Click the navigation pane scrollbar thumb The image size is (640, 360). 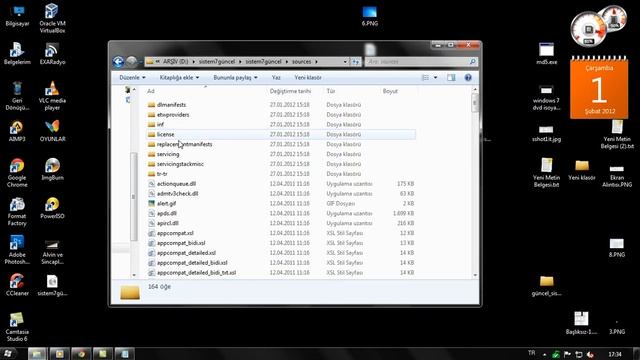(133, 197)
